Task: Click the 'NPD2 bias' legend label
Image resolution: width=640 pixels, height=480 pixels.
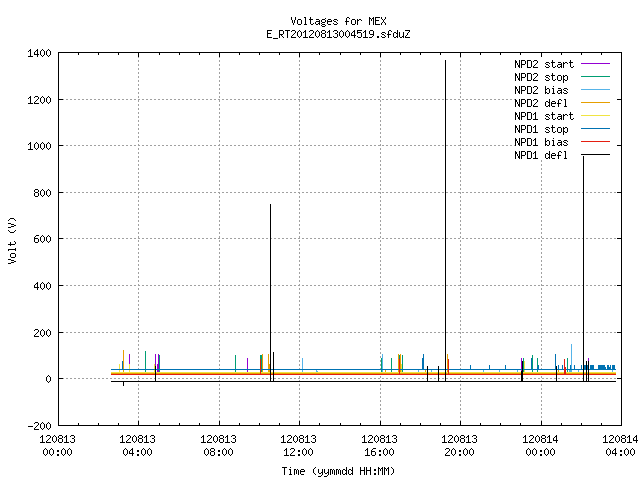Action: coord(541,90)
